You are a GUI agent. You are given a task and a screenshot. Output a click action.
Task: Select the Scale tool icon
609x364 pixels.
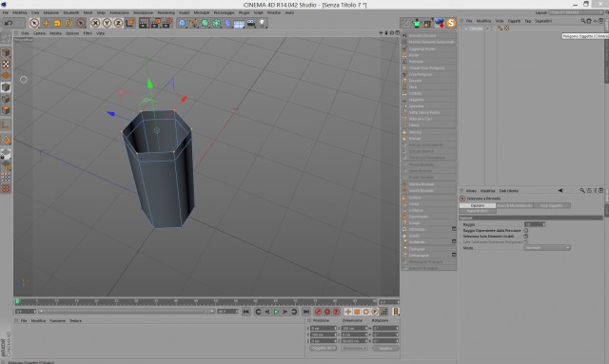click(57, 23)
